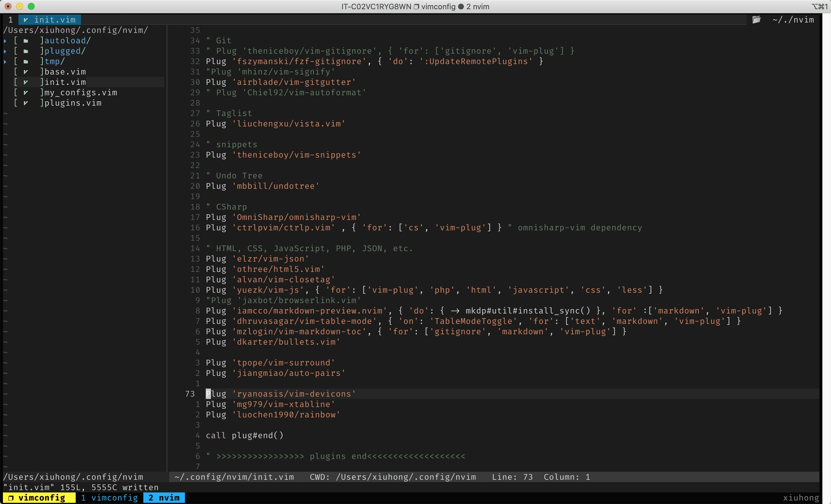Click the session icon before vimconfig in status bar

click(x=11, y=498)
